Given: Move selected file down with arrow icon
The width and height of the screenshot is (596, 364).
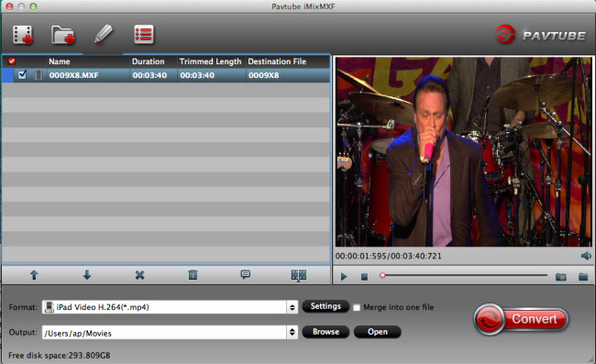Looking at the screenshot, I should [87, 275].
